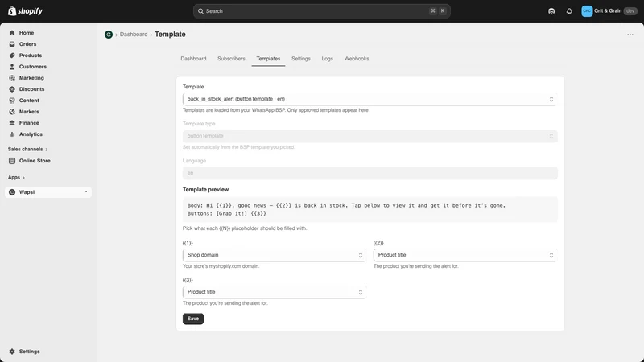
Task: Click the "Template" page title
Action: (x=170, y=35)
